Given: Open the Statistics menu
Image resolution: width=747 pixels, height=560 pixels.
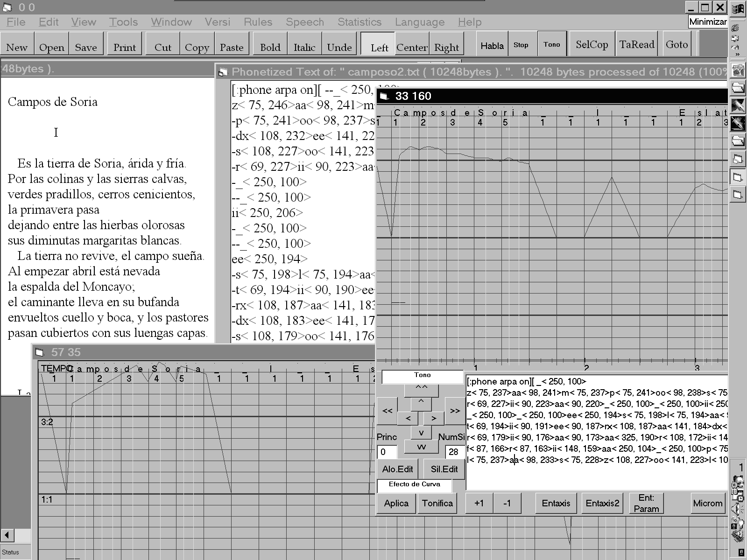Looking at the screenshot, I should (x=359, y=22).
